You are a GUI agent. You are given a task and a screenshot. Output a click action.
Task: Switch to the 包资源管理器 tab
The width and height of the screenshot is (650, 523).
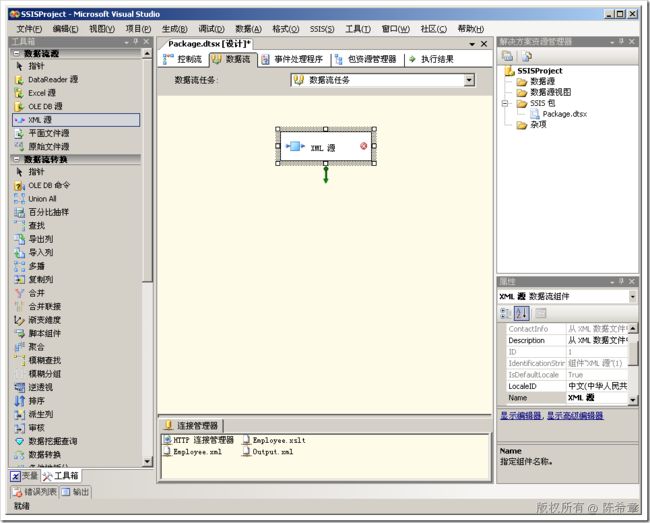click(x=366, y=59)
